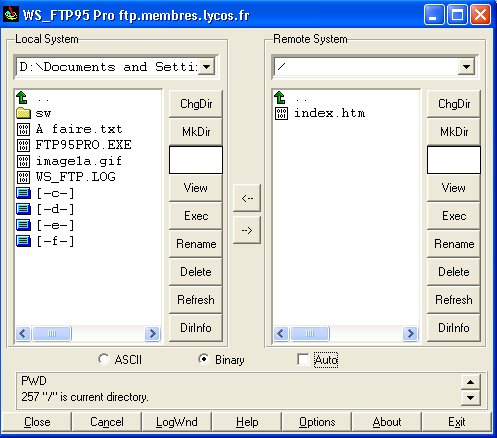Click the local MkDir button

pos(196,132)
